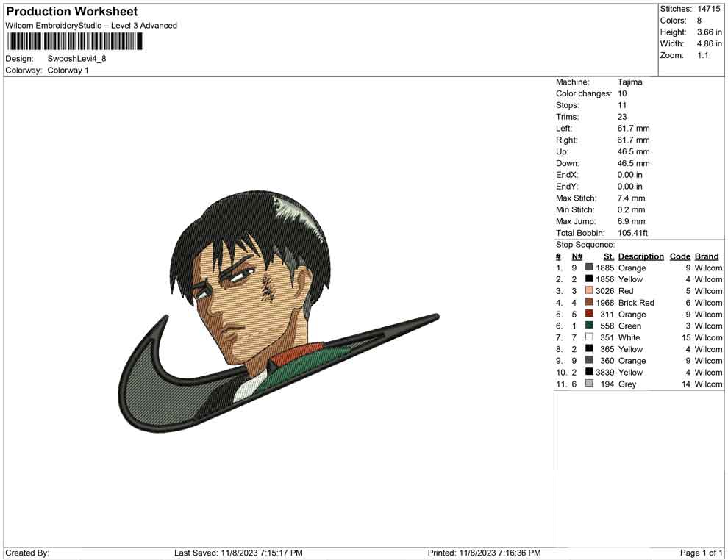Click the barcode under the worksheet title

75,42
